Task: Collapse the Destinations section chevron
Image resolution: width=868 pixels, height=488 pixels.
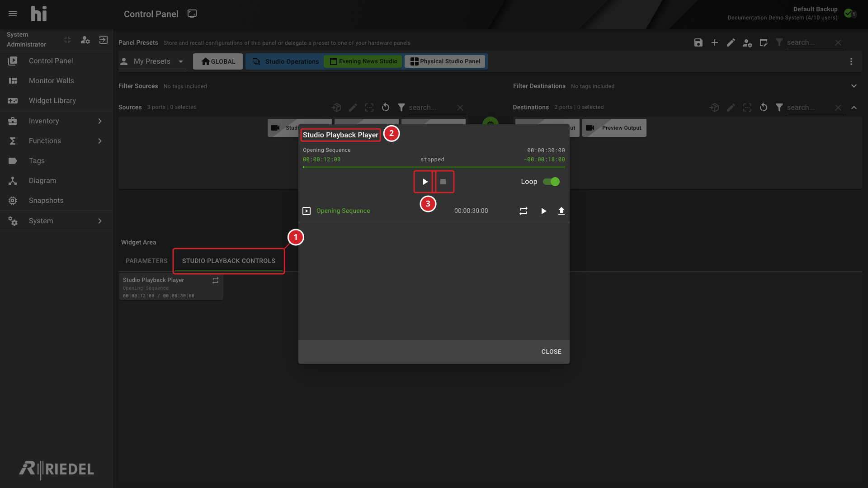Action: (854, 108)
